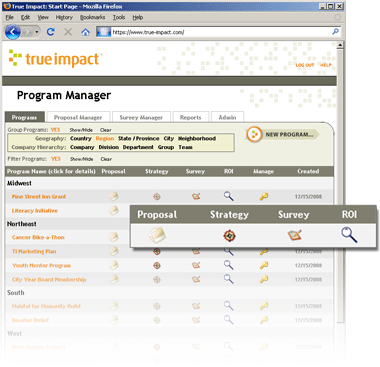Select State / Province geography grouping
This screenshot has width=380, height=367.
138,138
